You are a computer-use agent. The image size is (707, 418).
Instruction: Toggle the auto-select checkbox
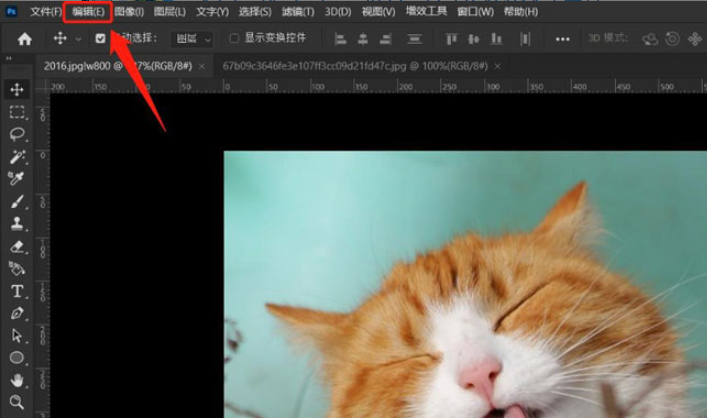[100, 39]
